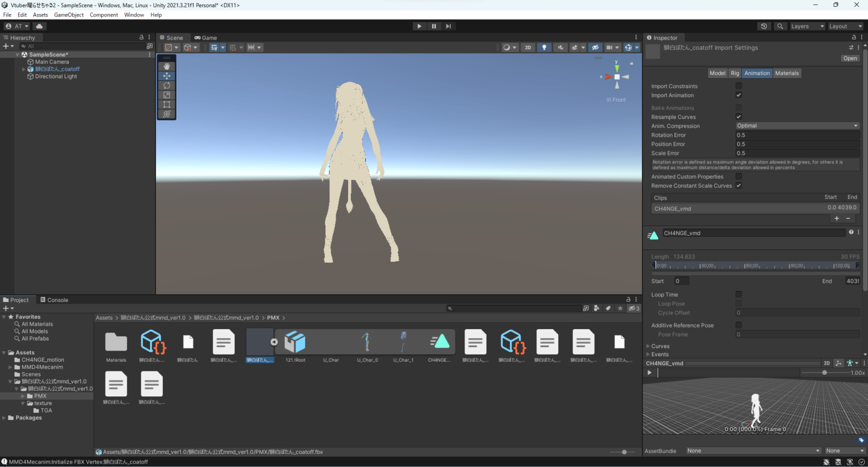Select the Scale tool in Scene view
The width and height of the screenshot is (868, 467).
coord(166,94)
